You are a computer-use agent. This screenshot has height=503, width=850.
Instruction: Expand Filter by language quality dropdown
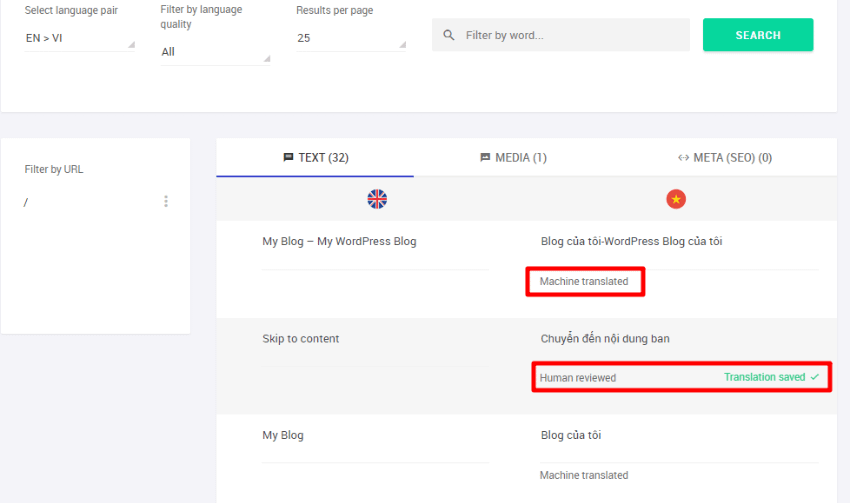click(x=215, y=52)
